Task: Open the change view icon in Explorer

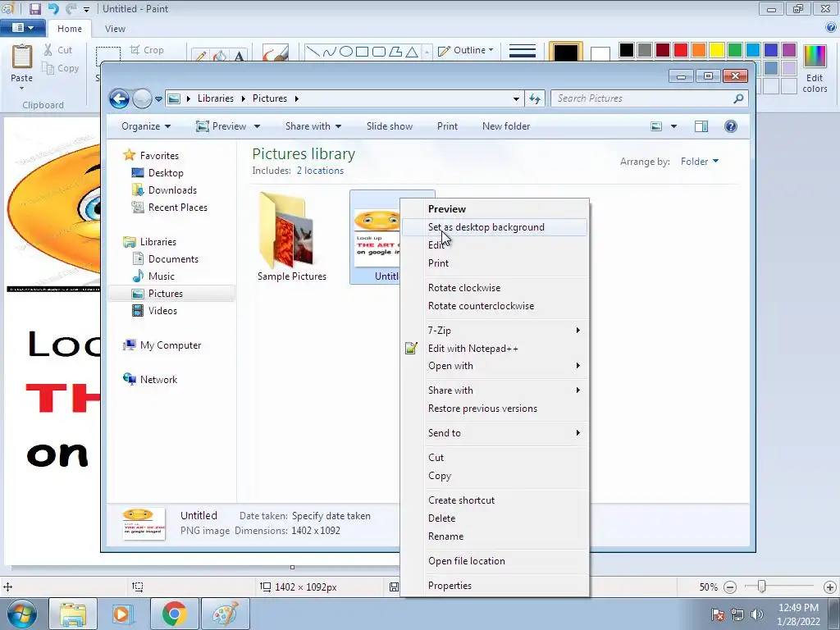Action: pos(656,126)
